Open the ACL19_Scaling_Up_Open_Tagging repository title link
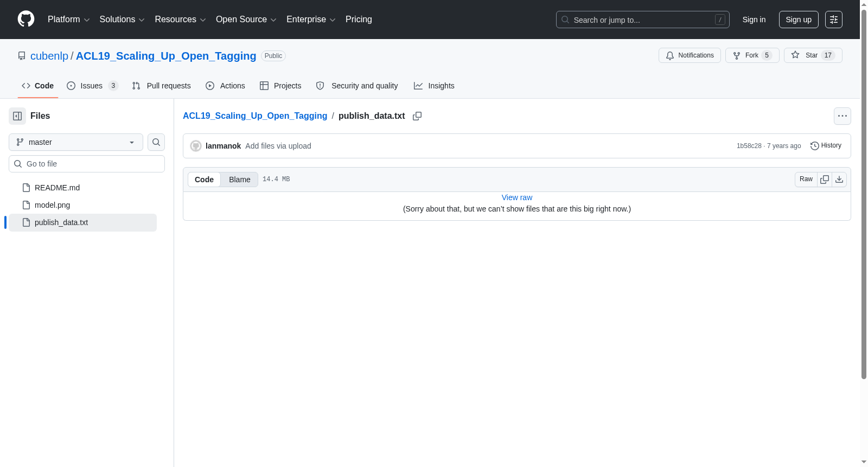The height and width of the screenshot is (467, 868). coord(166,56)
